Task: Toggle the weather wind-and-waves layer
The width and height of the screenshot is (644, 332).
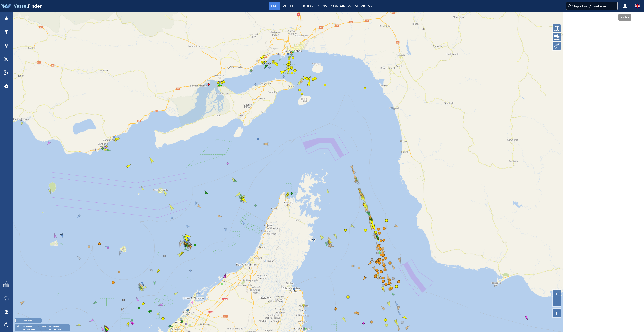Action: coord(556,37)
